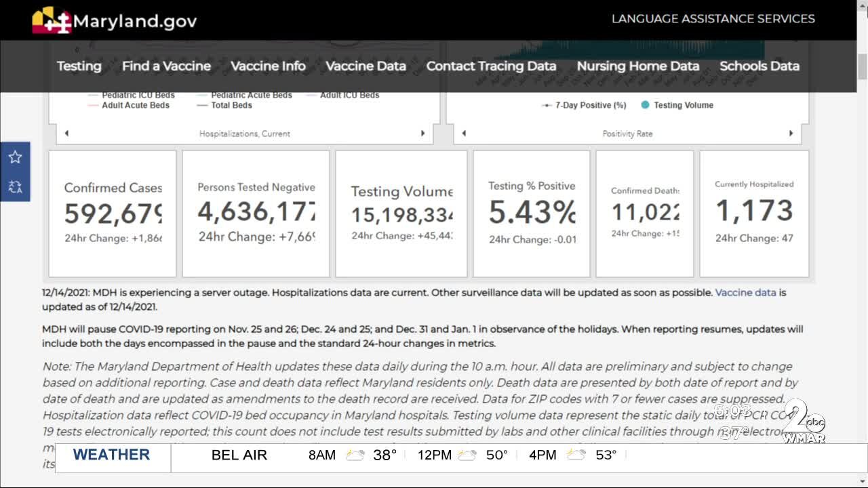Go to previous Hospitalizations chart
Image resolution: width=868 pixels, height=488 pixels.
pos(66,134)
